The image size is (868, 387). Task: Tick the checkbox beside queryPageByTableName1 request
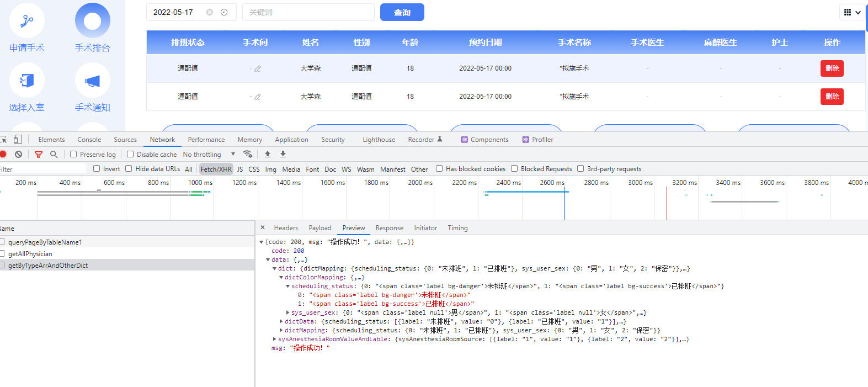pyautogui.click(x=2, y=242)
